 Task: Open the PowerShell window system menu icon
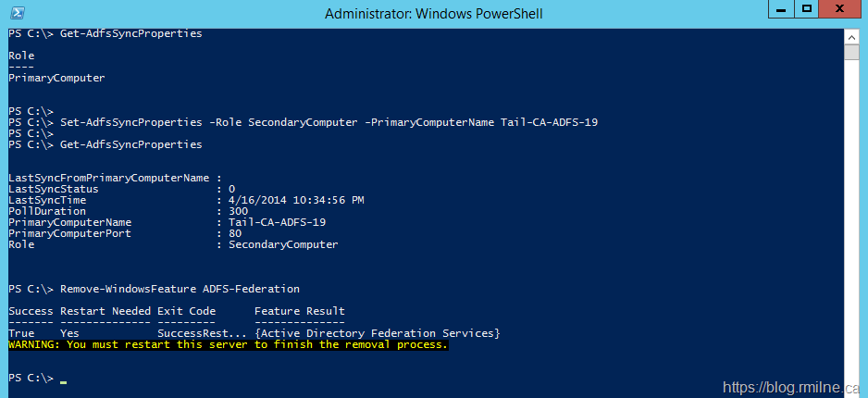[16, 13]
